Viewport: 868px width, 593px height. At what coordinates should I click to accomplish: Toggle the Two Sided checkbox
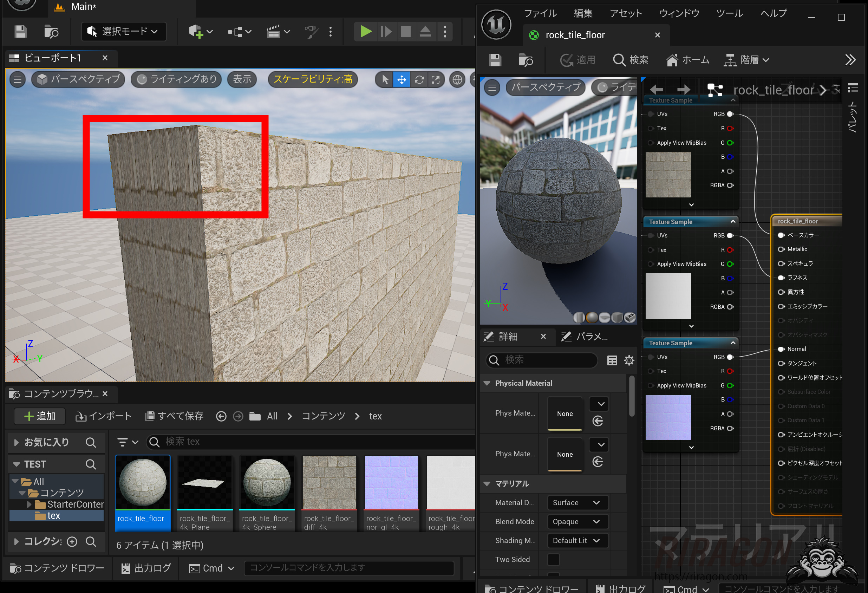click(553, 559)
